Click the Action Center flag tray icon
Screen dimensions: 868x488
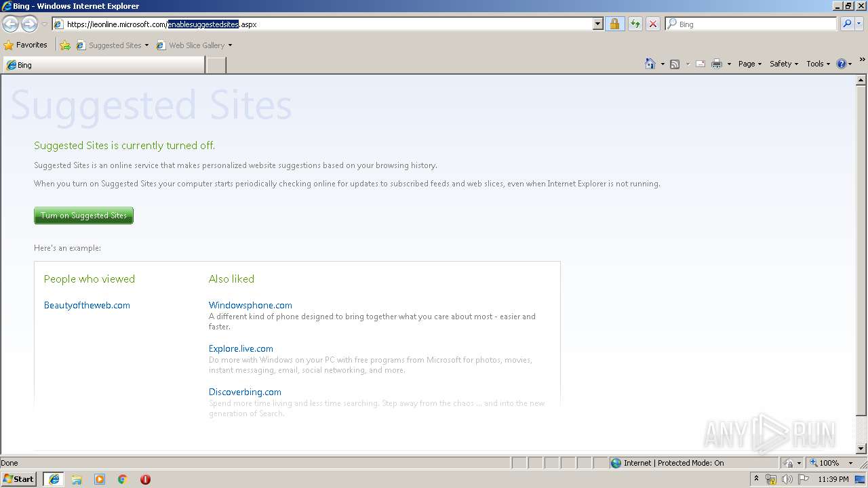pyautogui.click(x=804, y=479)
